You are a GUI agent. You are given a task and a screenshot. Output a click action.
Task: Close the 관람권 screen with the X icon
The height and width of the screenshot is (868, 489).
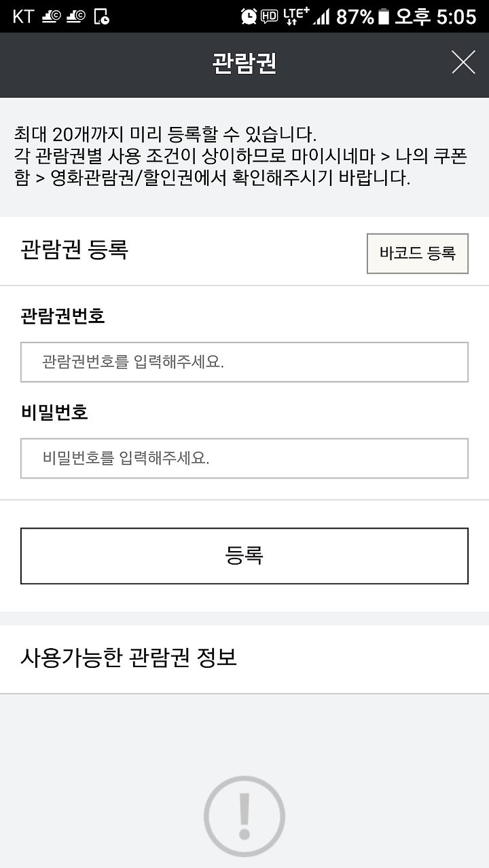464,62
